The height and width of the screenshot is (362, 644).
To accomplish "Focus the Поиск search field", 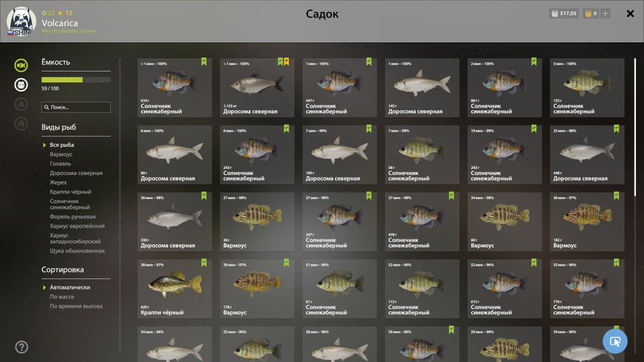I will pyautogui.click(x=76, y=107).
